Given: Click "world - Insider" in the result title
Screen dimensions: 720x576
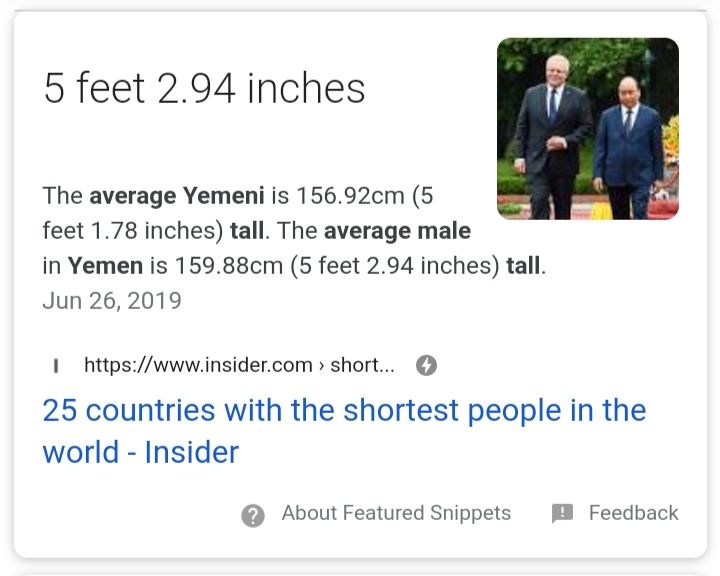Looking at the screenshot, I should coord(140,452).
